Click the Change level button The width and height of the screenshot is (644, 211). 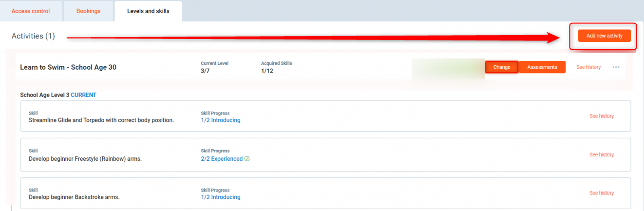click(x=501, y=67)
